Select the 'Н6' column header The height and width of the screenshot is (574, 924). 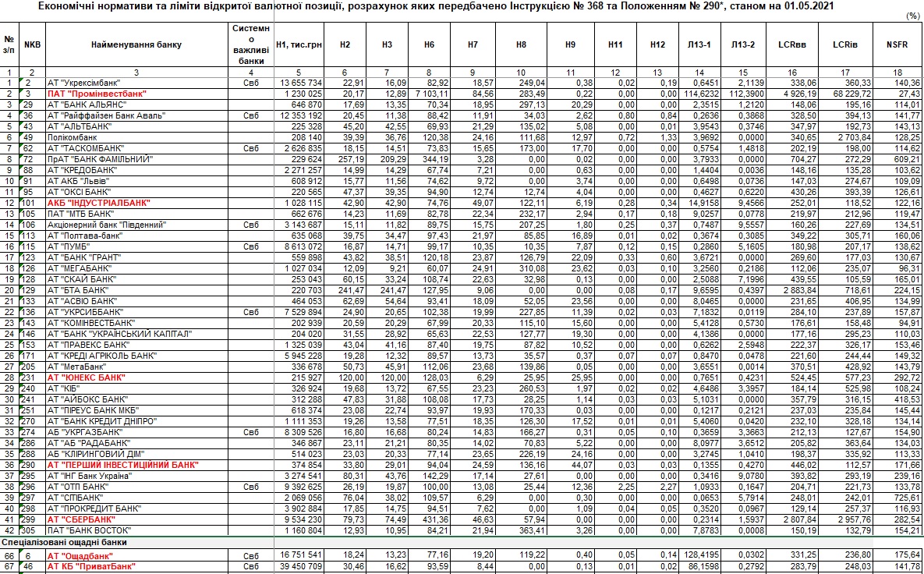pyautogui.click(x=429, y=44)
